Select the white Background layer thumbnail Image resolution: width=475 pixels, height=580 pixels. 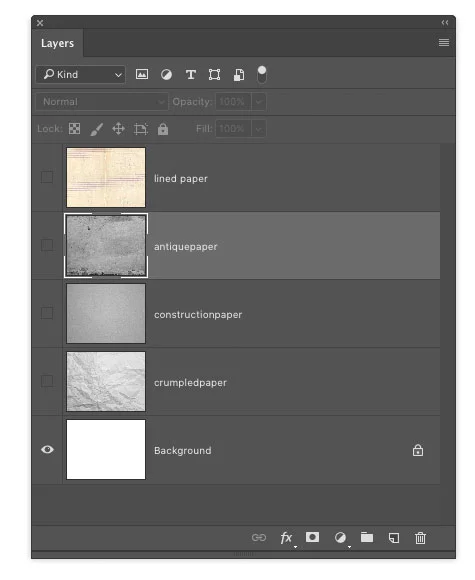[x=106, y=449]
